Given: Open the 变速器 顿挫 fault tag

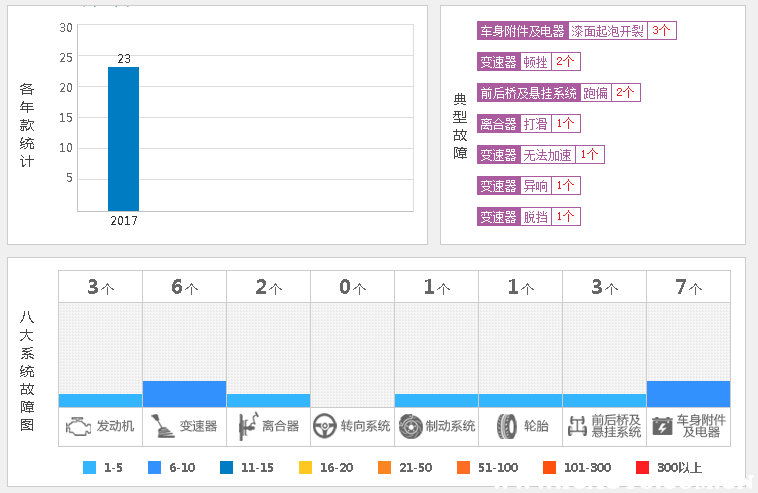Looking at the screenshot, I should click(535, 62).
